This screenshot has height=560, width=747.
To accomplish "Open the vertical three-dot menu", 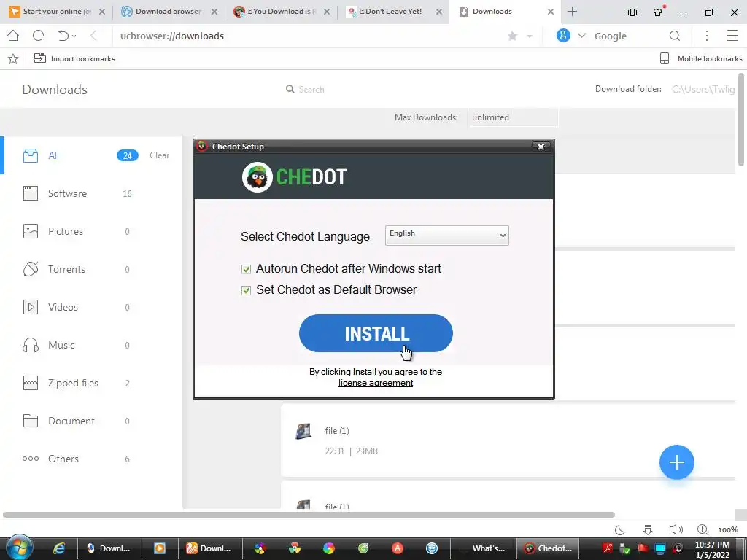I will tap(706, 36).
